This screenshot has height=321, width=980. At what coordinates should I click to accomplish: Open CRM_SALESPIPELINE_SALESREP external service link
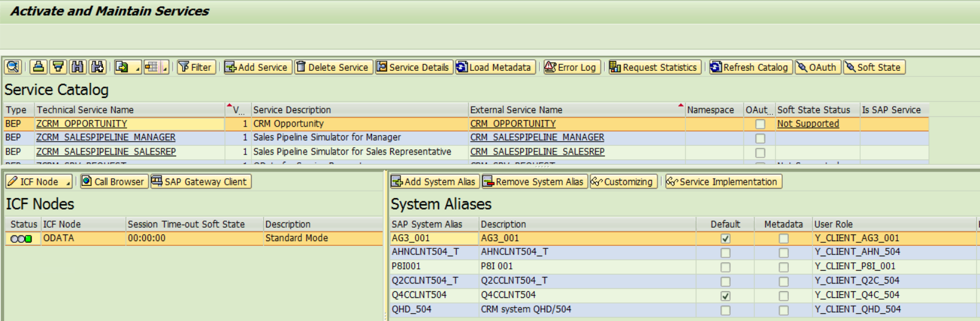[x=537, y=151]
